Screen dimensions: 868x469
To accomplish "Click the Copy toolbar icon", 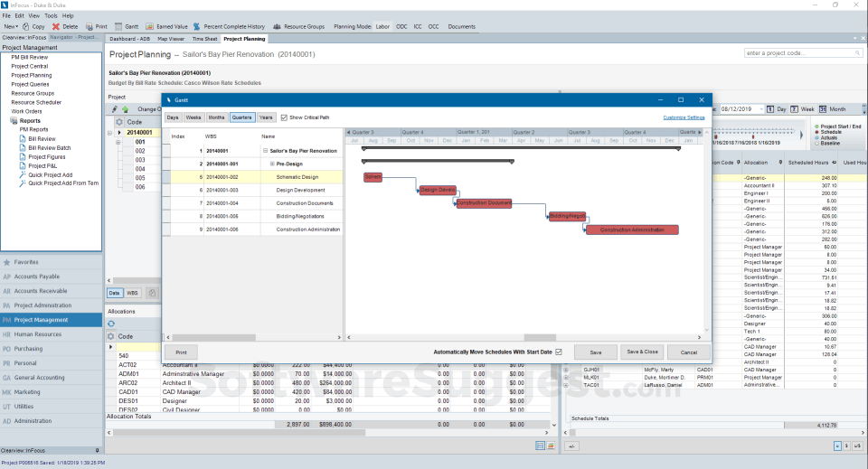I will pos(25,27).
